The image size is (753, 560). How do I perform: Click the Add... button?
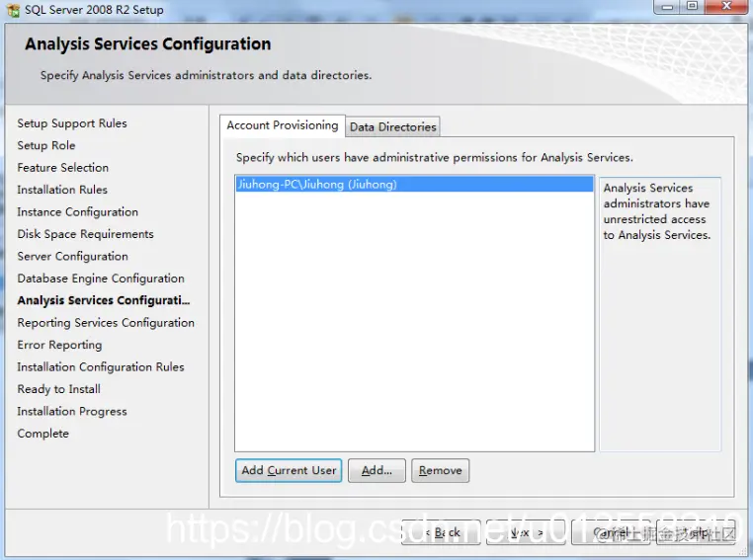(x=376, y=470)
